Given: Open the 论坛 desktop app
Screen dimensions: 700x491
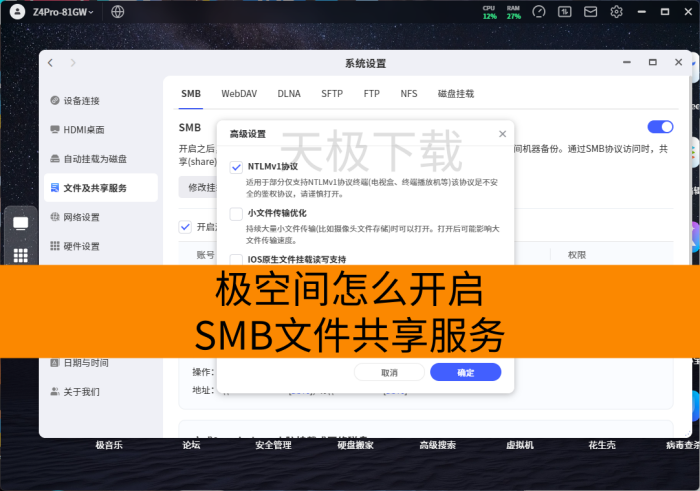Looking at the screenshot, I should (x=191, y=445).
